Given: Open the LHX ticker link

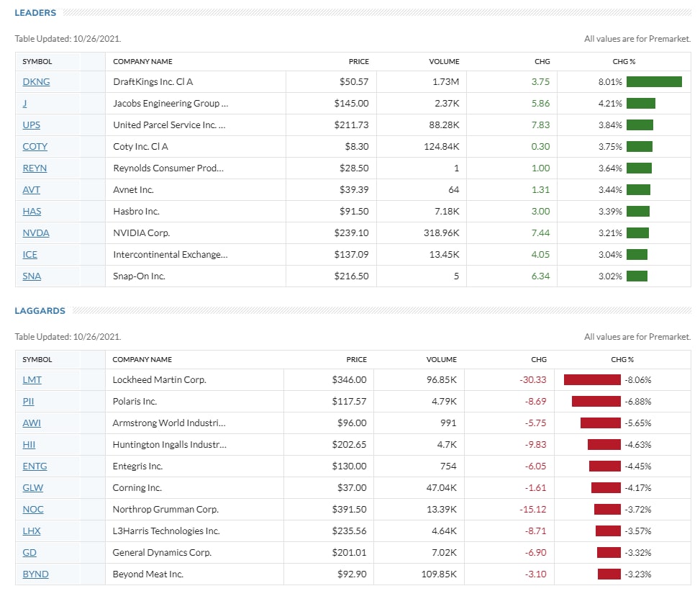Looking at the screenshot, I should pyautogui.click(x=31, y=531).
